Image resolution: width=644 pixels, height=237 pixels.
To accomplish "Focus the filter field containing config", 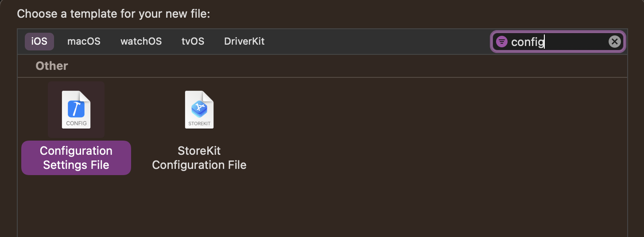I will point(558,42).
